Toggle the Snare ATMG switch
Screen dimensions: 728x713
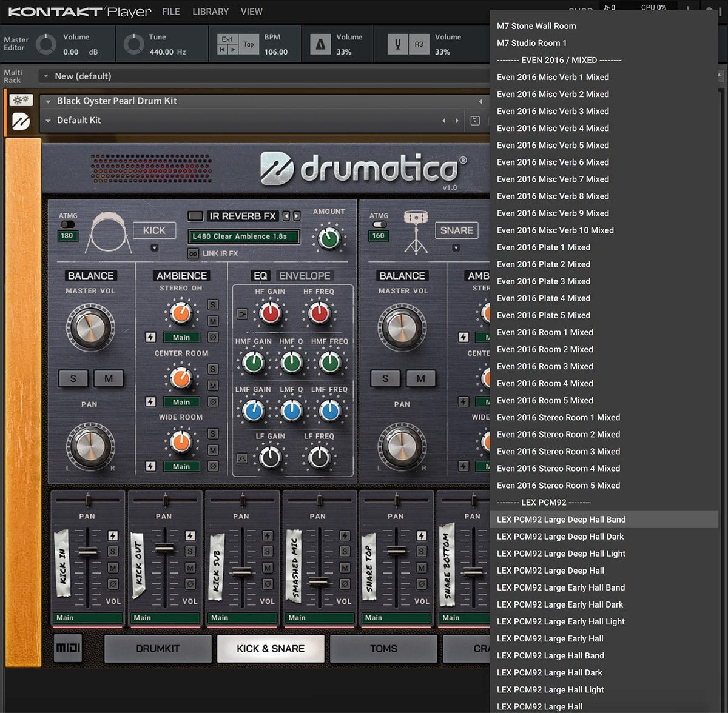(379, 224)
